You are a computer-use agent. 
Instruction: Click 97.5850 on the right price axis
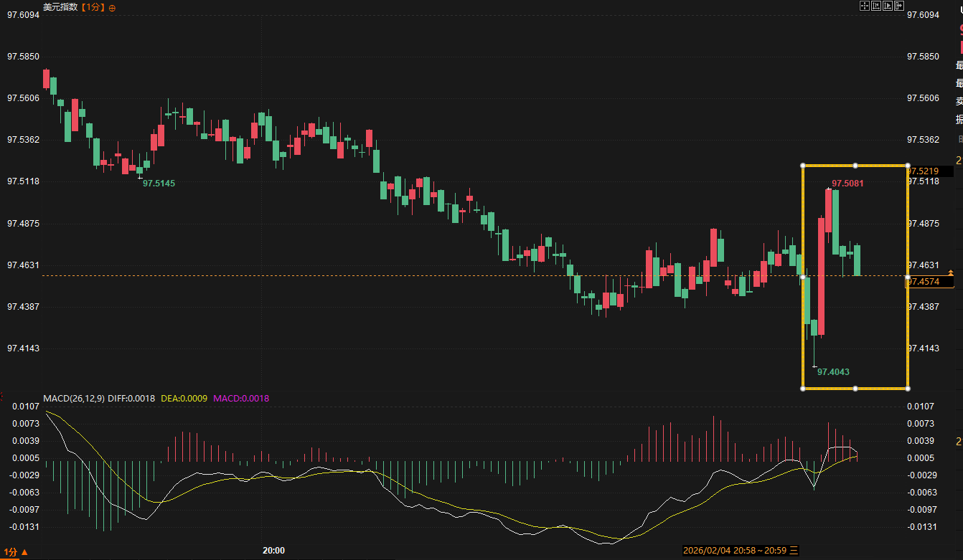click(x=924, y=56)
